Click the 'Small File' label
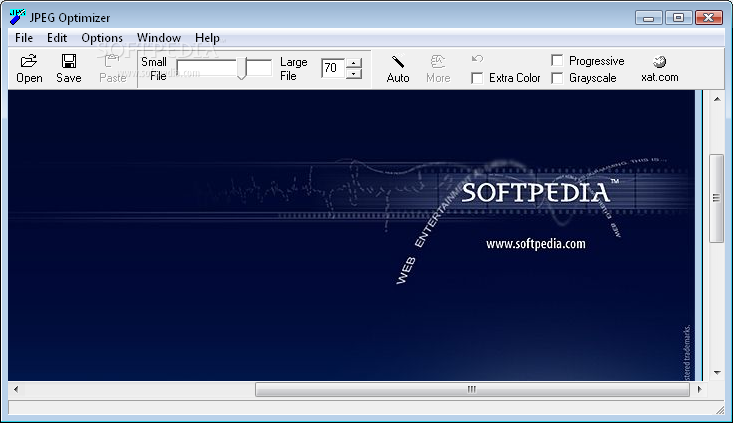 (154, 69)
